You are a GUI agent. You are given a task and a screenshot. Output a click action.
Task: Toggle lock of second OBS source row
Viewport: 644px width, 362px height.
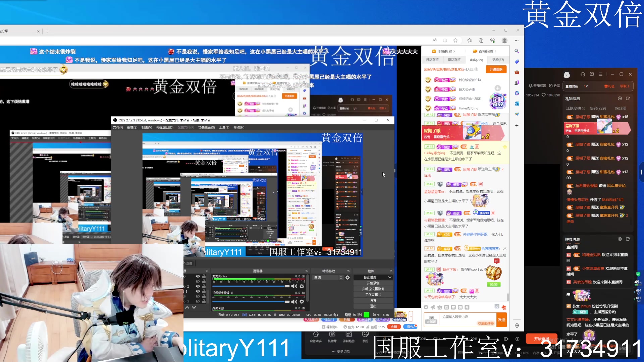tap(204, 281)
